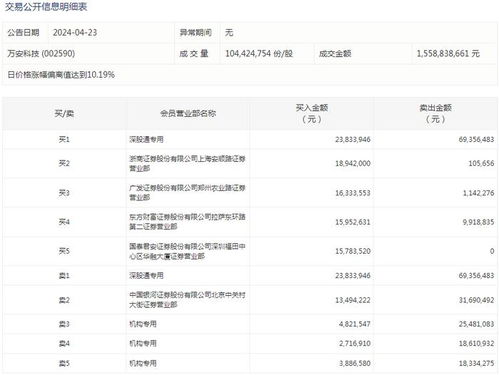The width and height of the screenshot is (499, 375).
Task: Click sell amount 9,918,835
Action: click(x=478, y=222)
